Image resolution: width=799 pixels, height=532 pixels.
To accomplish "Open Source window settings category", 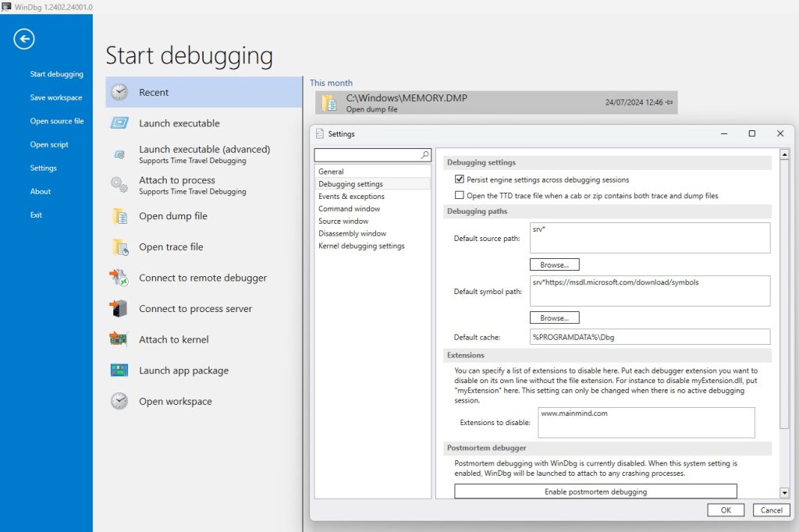I will click(372, 221).
